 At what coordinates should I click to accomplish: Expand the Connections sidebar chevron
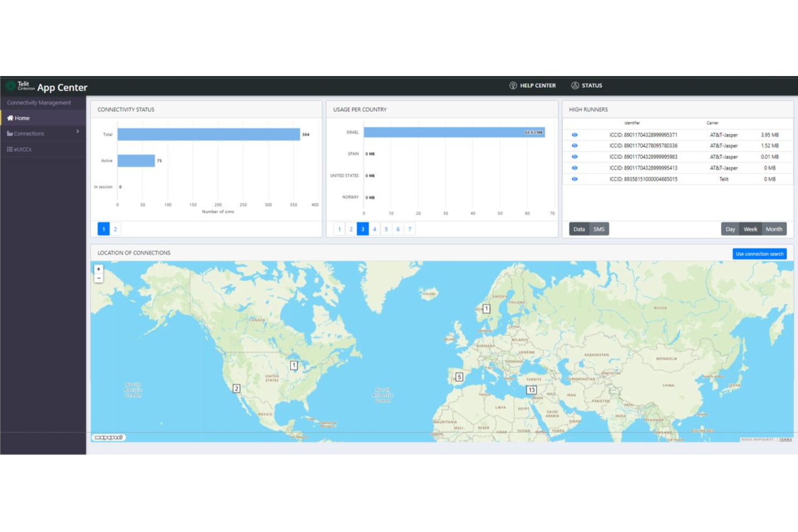click(x=77, y=132)
